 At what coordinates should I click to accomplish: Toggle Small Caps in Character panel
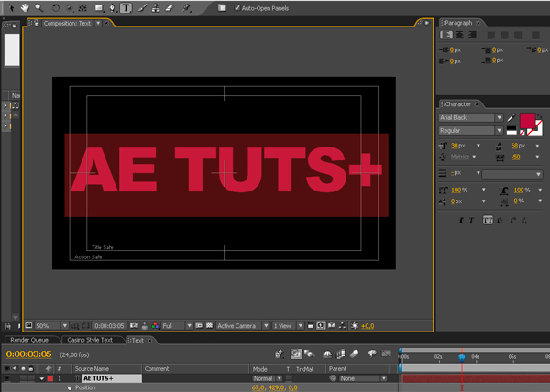tap(500, 220)
